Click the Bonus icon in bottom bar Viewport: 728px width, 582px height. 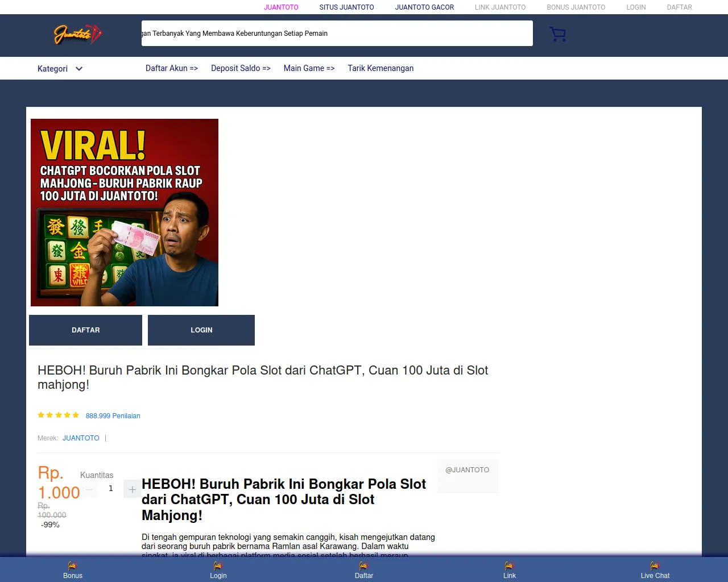[73, 566]
